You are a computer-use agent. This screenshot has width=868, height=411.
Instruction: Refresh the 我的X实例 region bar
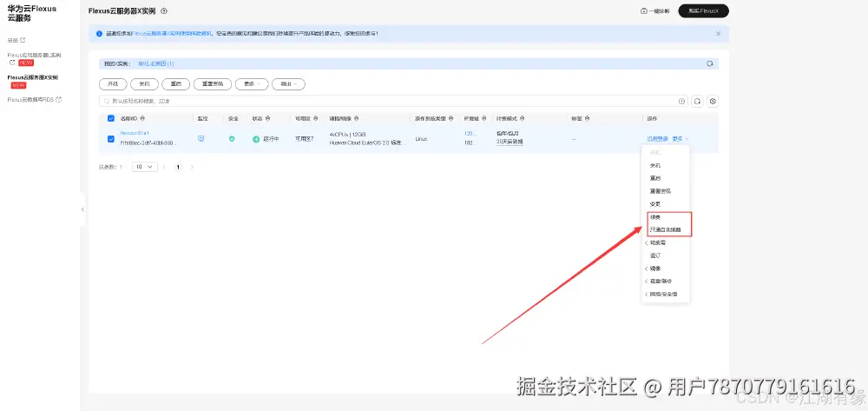pos(710,63)
